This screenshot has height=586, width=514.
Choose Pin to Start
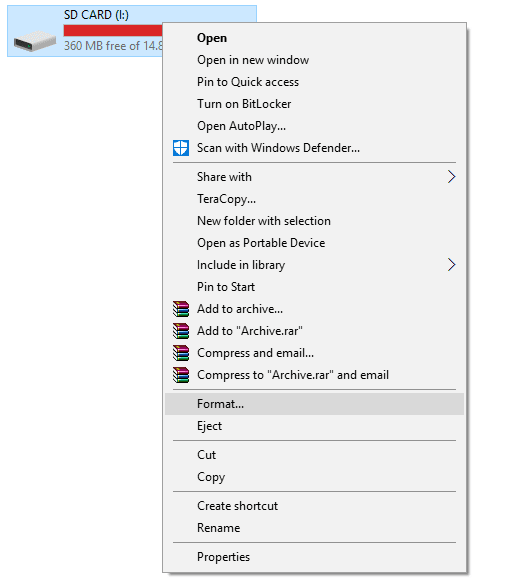[x=314, y=287]
